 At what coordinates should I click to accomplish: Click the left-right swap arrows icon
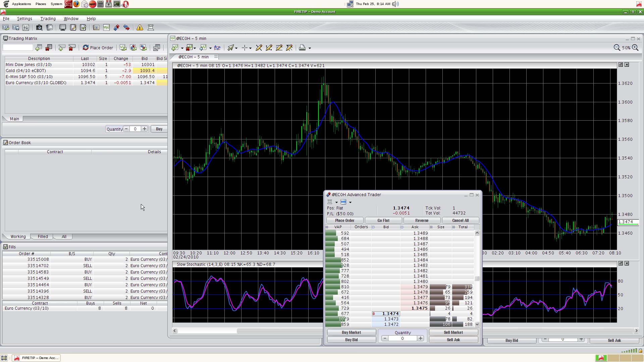126,27
